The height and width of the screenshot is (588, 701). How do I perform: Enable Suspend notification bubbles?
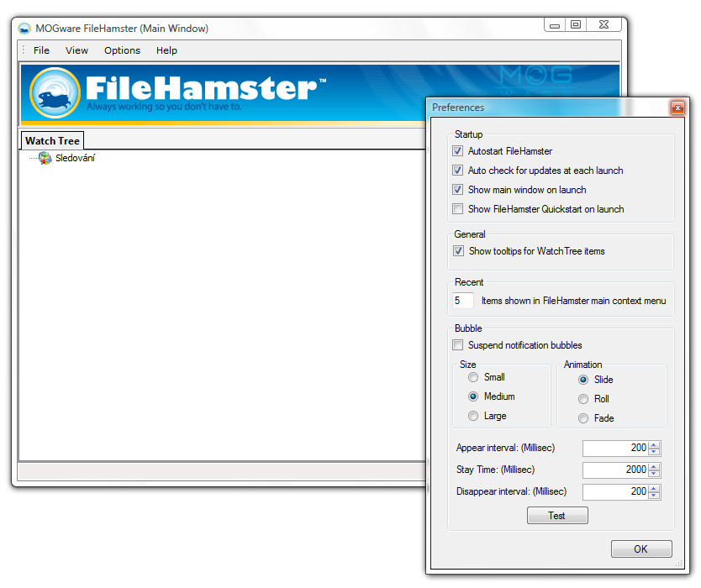[457, 345]
